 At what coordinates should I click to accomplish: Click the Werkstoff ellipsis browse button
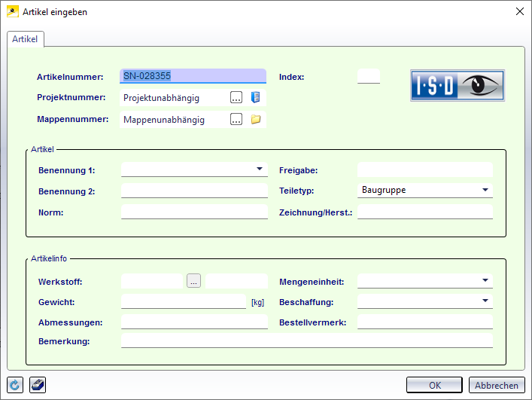(194, 281)
